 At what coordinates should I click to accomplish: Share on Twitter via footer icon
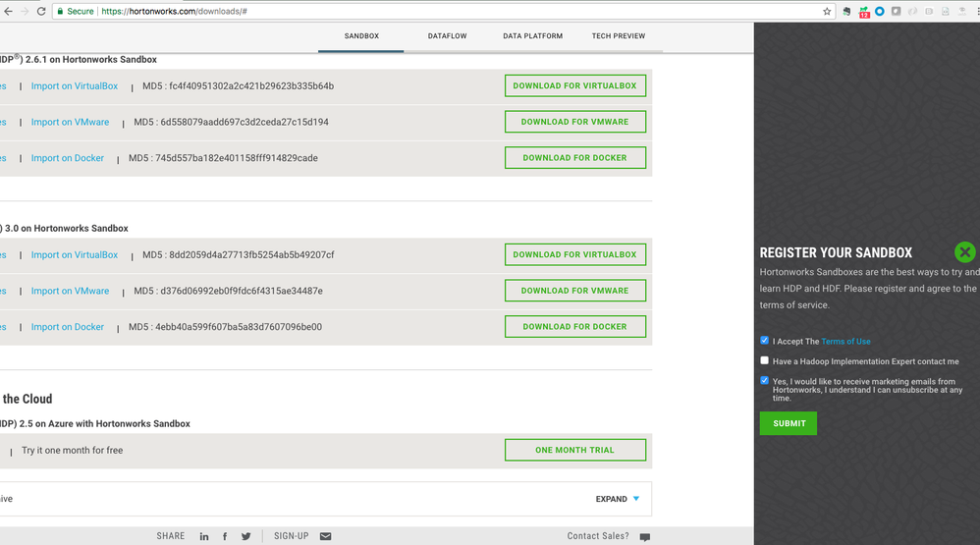coord(245,536)
